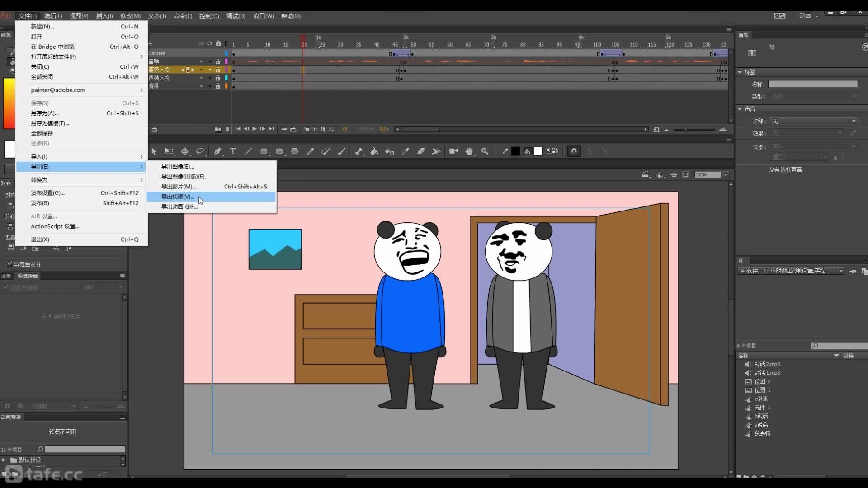Select the Selection arrow tool
Image resolution: width=868 pixels, height=488 pixels.
point(153,151)
